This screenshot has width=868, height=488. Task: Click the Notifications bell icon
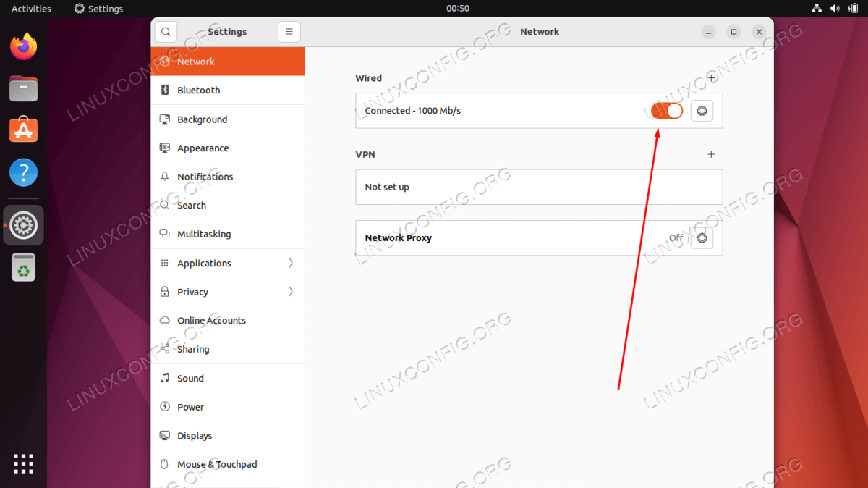(x=164, y=177)
